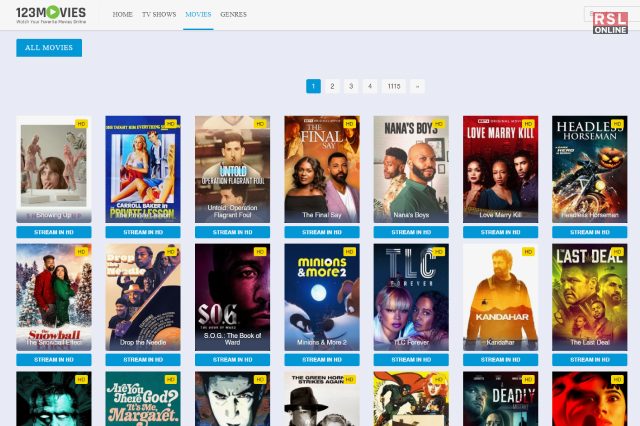The height and width of the screenshot is (426, 640).
Task: Click HD badge on Untold poster
Action: pos(260,124)
